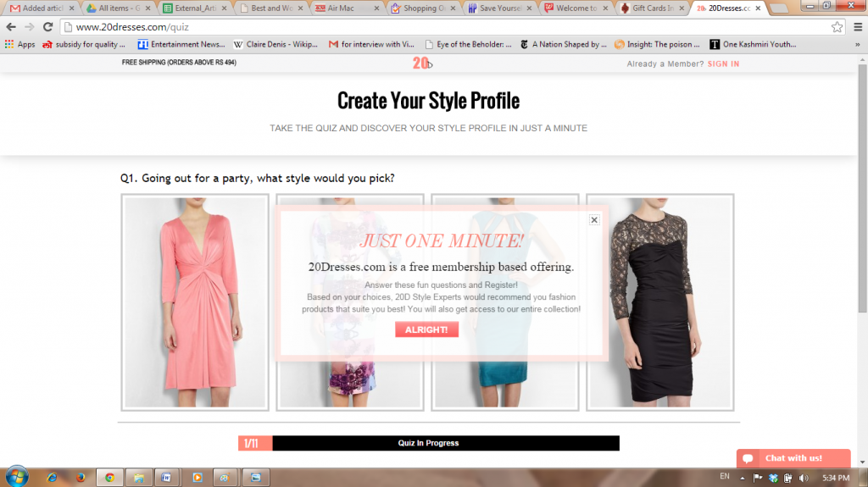Click the 1/11 progress indicator

tap(255, 443)
